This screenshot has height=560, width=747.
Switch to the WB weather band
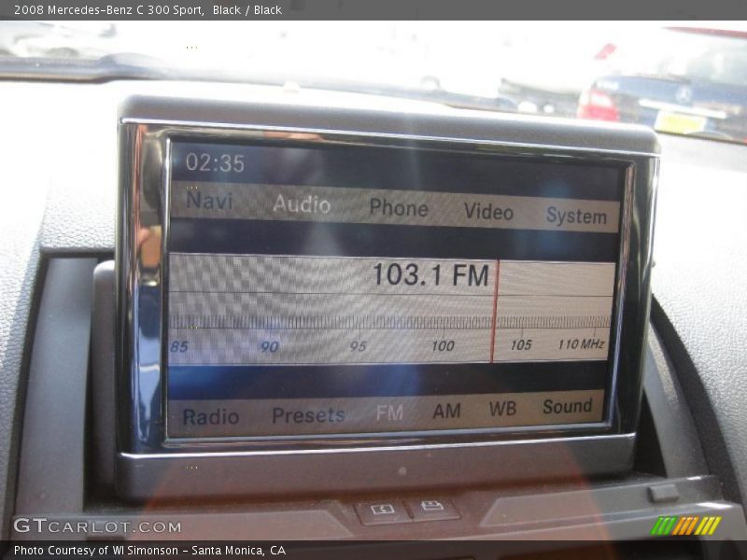(502, 409)
